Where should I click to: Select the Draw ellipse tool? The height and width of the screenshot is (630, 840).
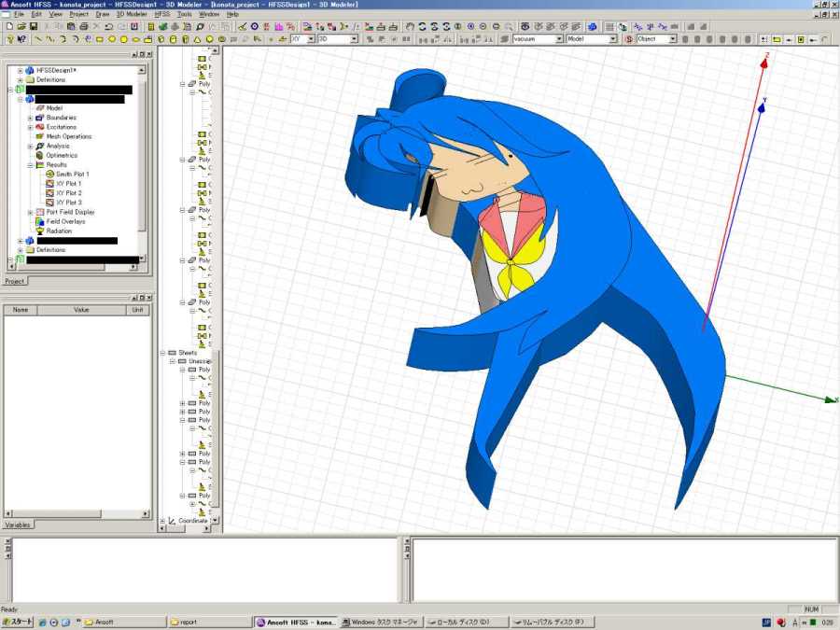[135, 39]
